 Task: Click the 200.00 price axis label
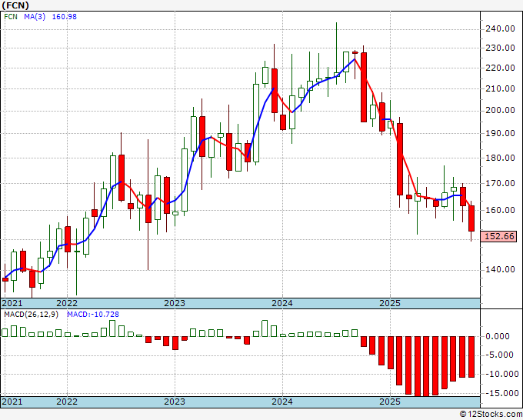tap(501, 111)
